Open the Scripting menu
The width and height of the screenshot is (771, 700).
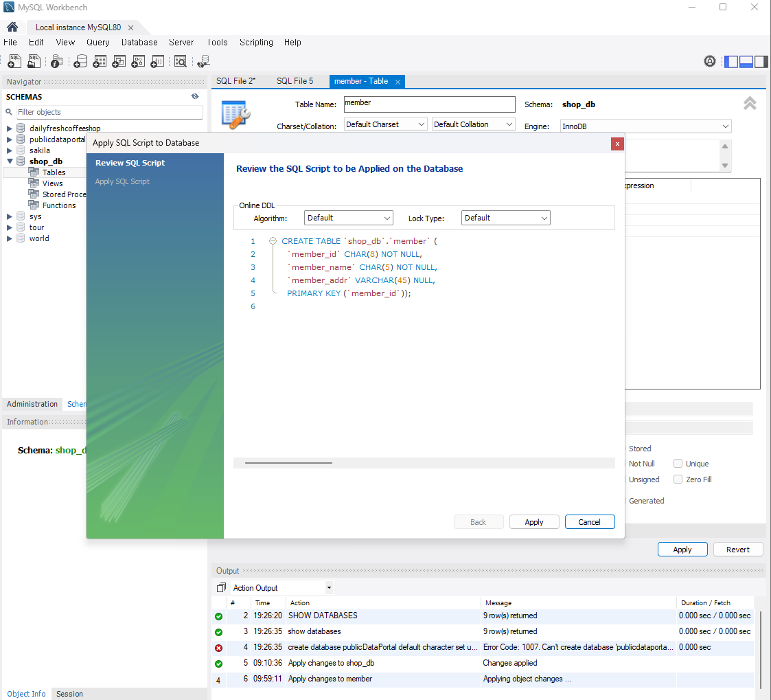click(x=256, y=43)
